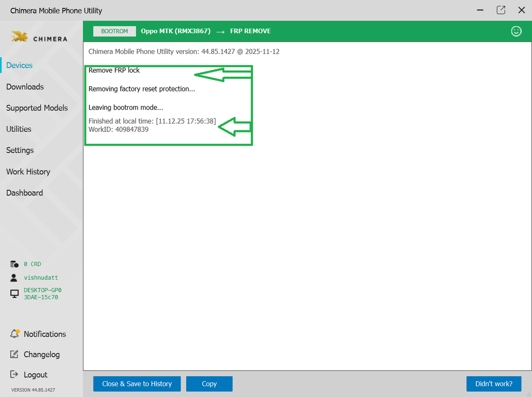
Task: Open the Dashboard
Action: [25, 193]
